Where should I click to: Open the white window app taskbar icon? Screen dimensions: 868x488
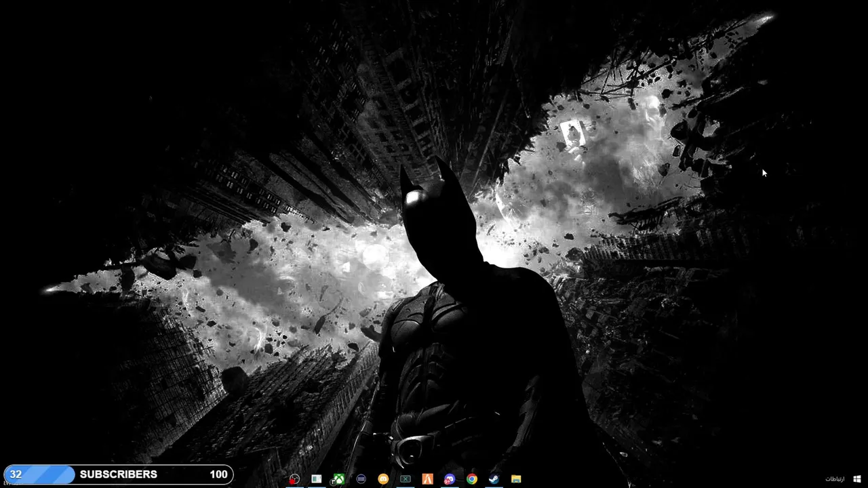(x=316, y=479)
